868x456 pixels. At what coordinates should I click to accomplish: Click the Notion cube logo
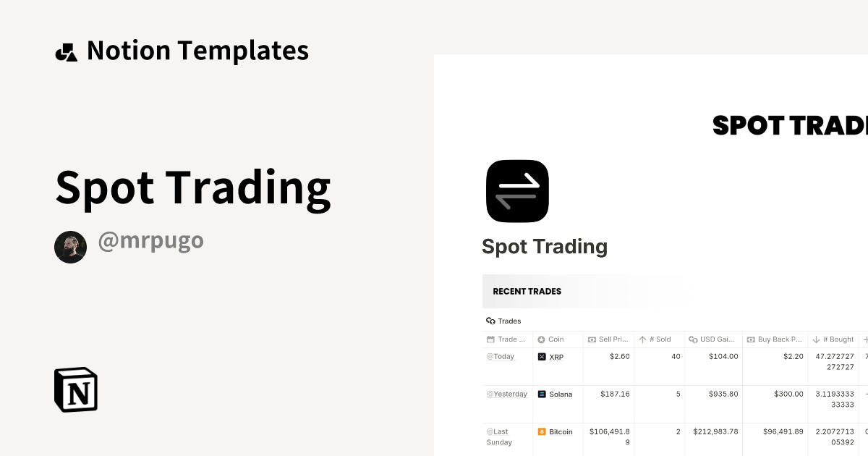76,389
